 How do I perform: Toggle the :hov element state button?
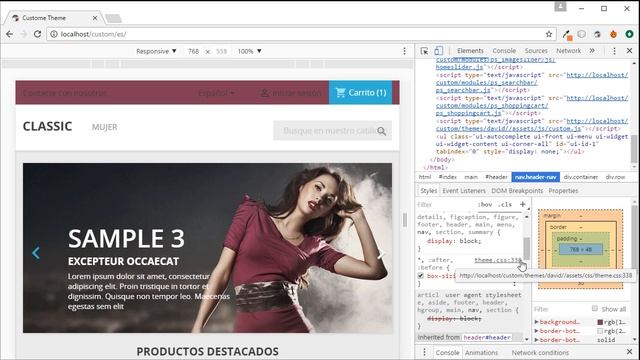pyautogui.click(x=484, y=204)
